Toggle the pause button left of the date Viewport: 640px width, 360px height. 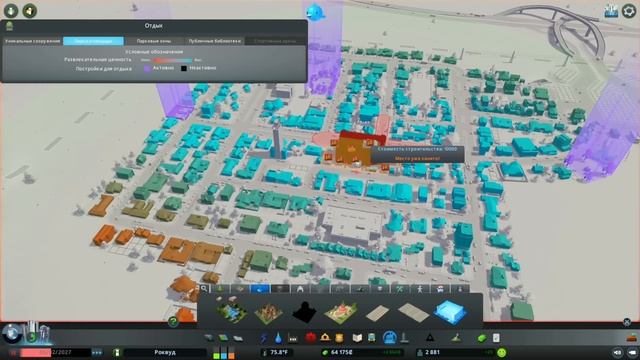[x=13, y=352]
